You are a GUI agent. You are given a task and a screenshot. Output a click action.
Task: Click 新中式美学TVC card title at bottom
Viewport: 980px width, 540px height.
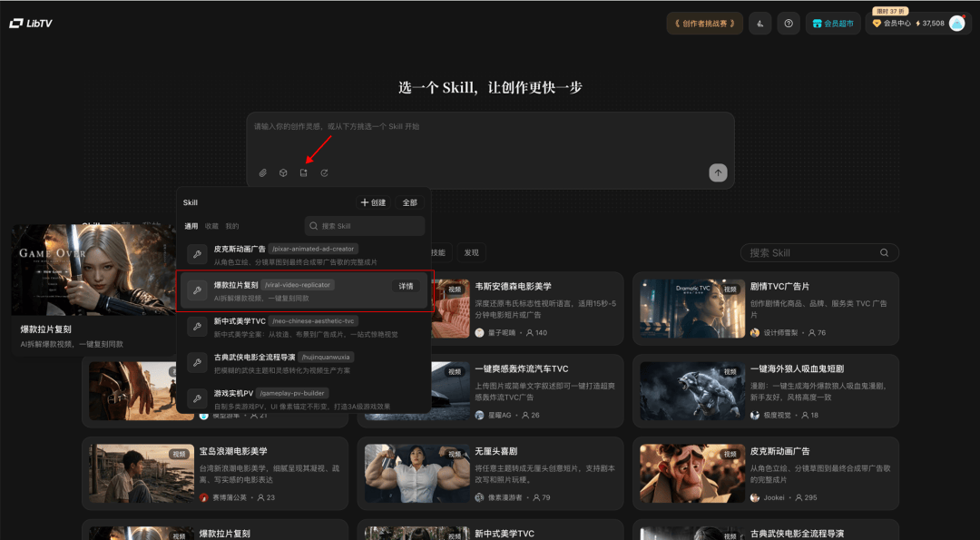[505, 533]
